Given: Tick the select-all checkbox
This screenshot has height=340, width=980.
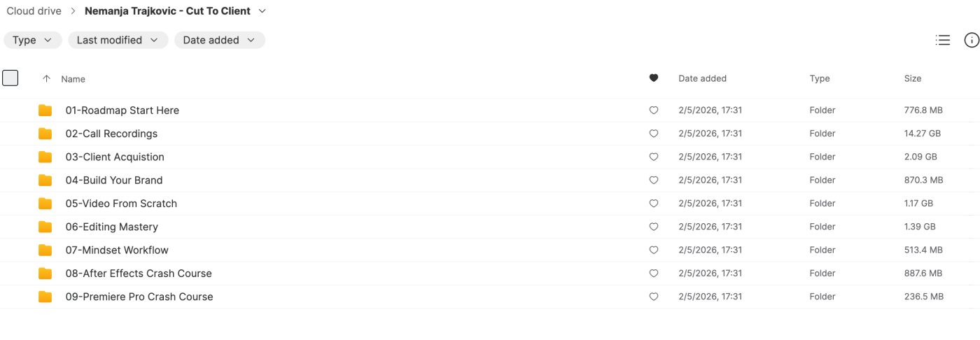Looking at the screenshot, I should 10,78.
